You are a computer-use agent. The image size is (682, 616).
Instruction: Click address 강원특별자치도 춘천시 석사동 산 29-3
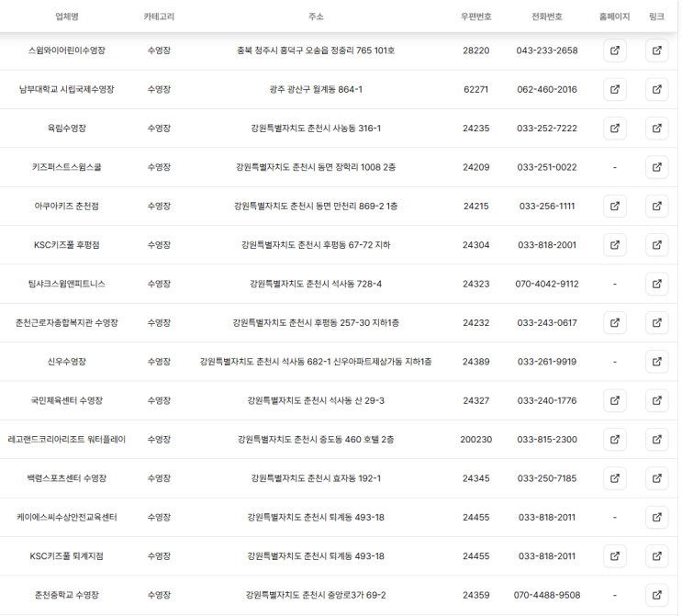(316, 400)
